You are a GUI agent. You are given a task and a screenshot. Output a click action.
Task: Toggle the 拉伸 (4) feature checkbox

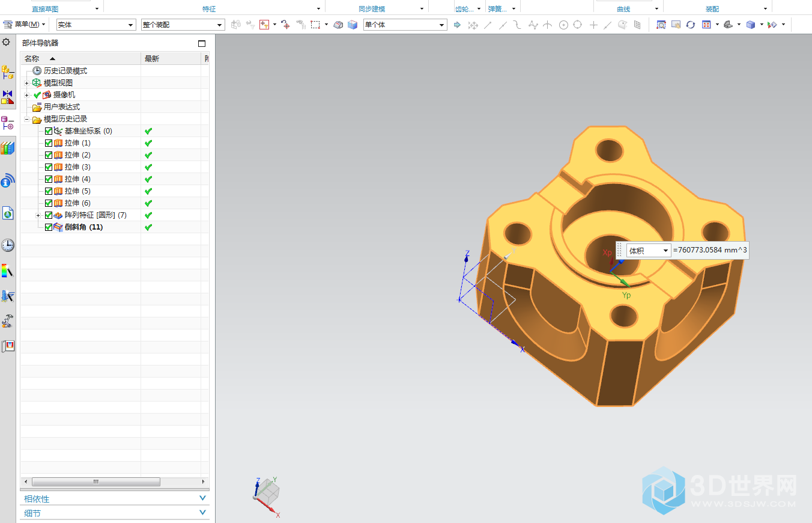49,179
